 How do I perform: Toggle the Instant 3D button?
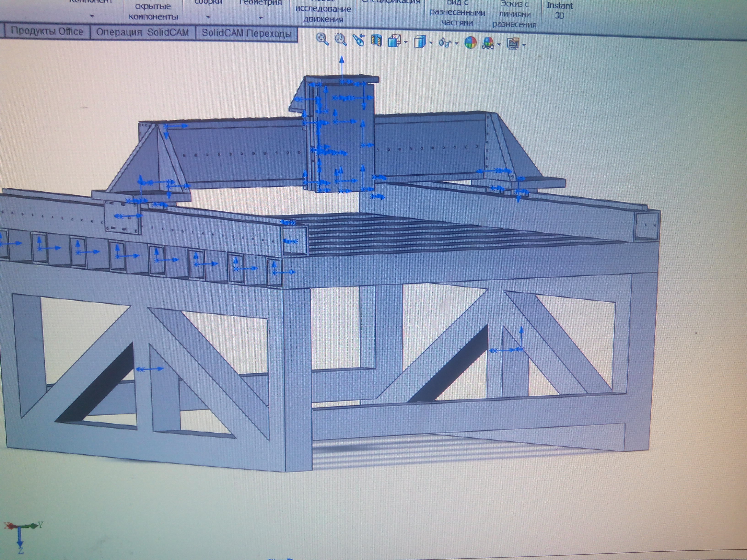560,10
